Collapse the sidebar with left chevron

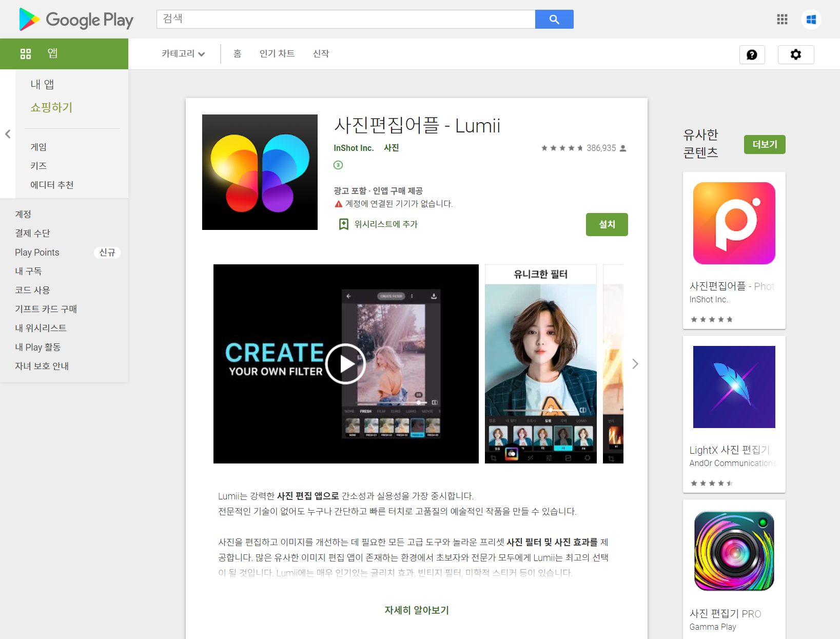coord(8,134)
